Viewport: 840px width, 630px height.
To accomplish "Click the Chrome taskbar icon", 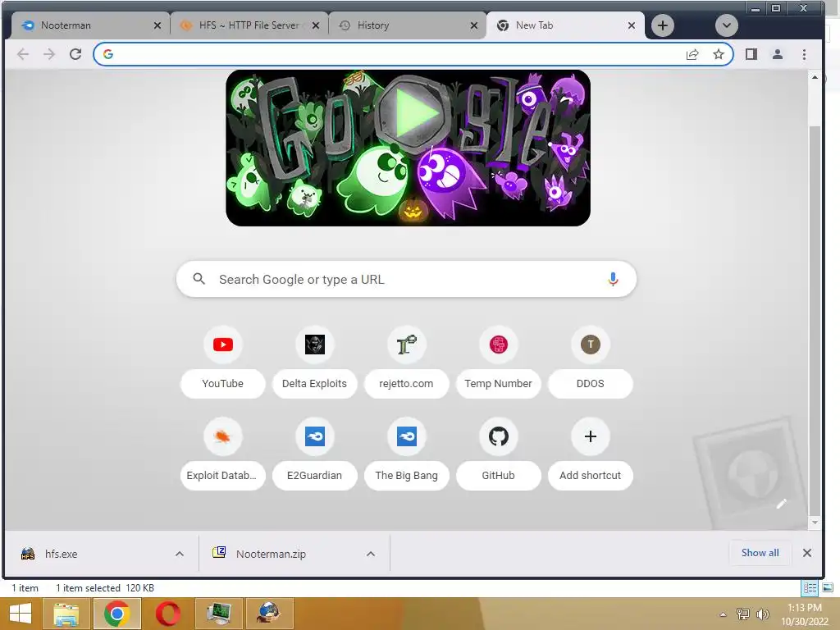I will click(x=117, y=614).
